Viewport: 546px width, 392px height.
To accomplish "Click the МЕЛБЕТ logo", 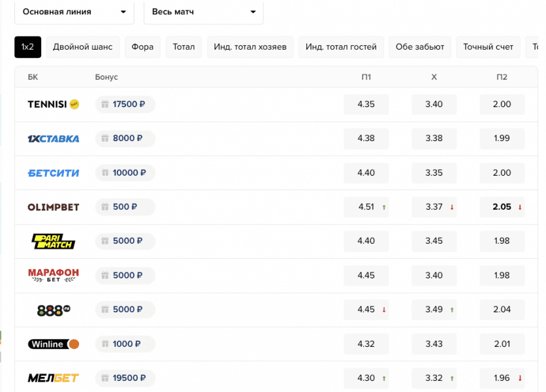I will coord(53,378).
